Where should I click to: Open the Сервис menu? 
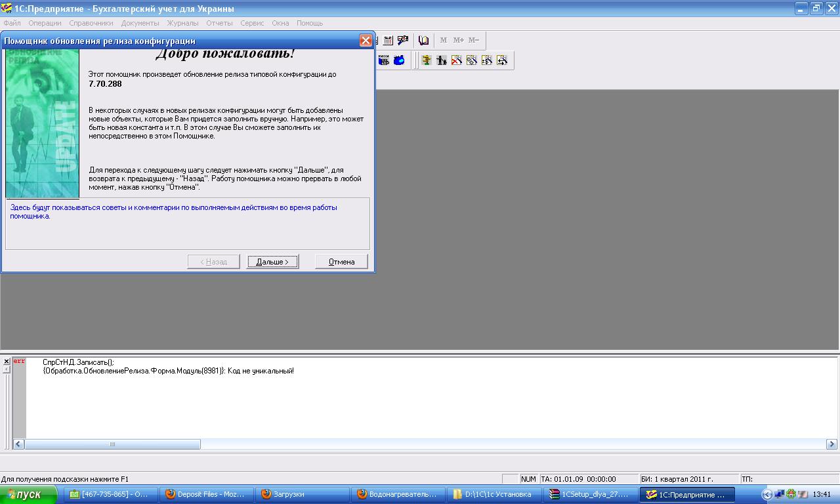point(252,23)
